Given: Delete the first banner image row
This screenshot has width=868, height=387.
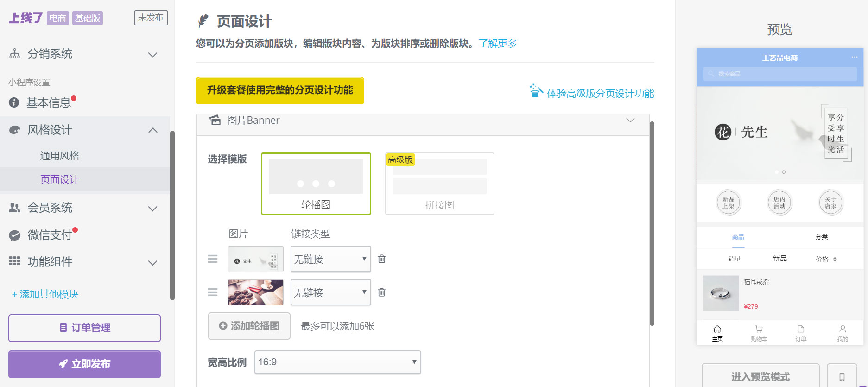Looking at the screenshot, I should [382, 259].
